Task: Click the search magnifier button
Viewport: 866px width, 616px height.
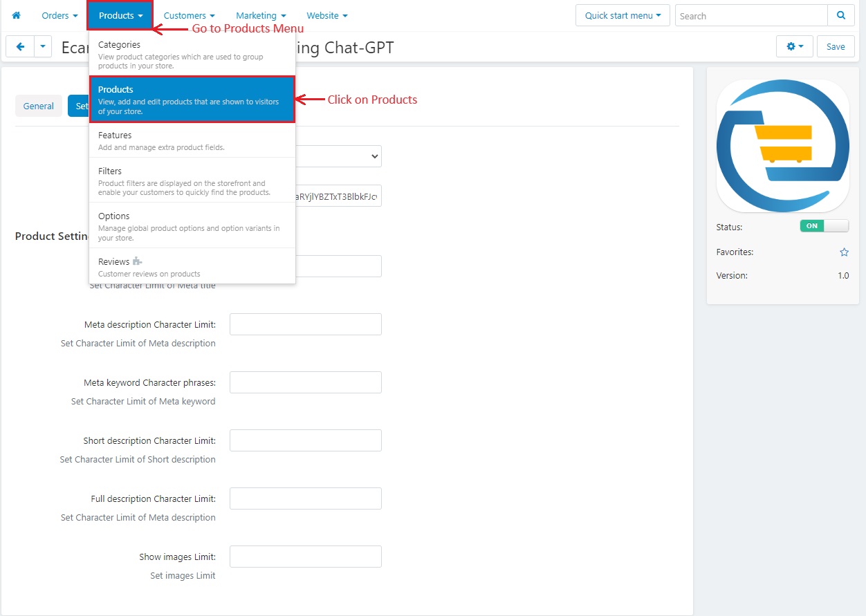Action: tap(840, 16)
